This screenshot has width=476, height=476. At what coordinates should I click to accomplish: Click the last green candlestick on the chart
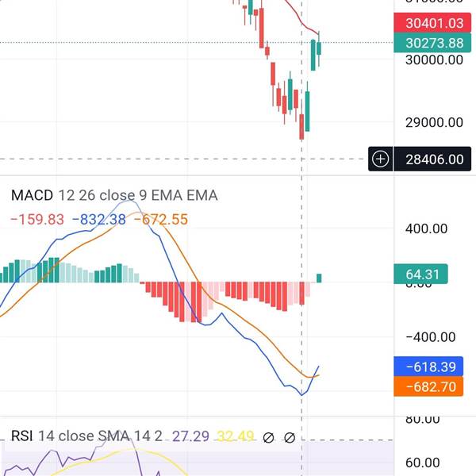click(319, 48)
